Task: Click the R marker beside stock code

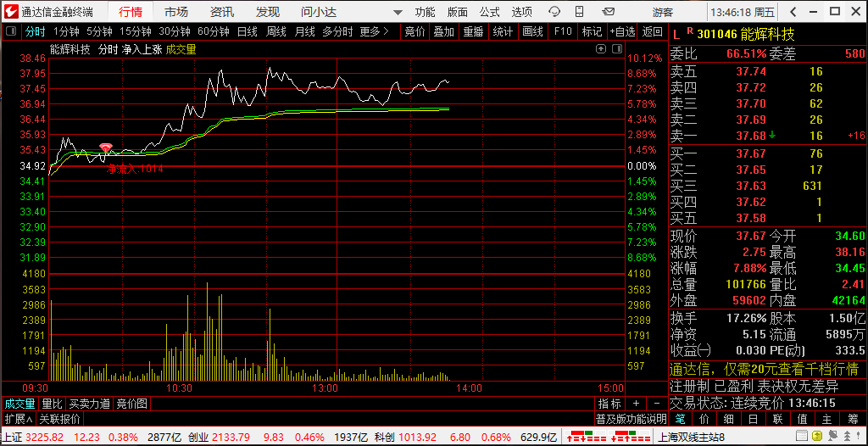Action: click(690, 32)
